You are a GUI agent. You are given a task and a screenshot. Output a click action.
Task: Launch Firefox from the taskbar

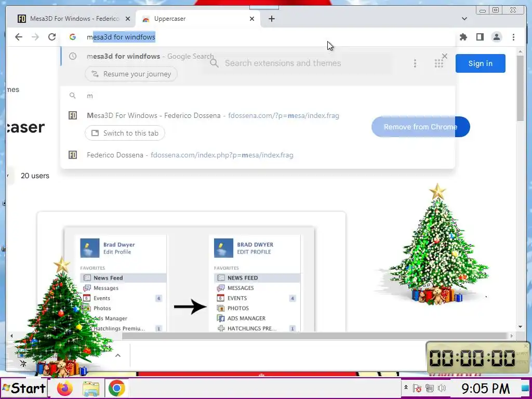(64, 388)
